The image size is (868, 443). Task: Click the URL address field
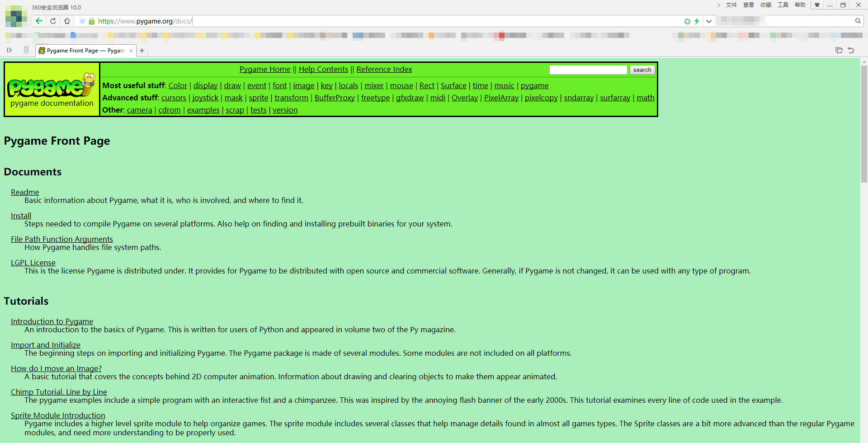pos(389,21)
